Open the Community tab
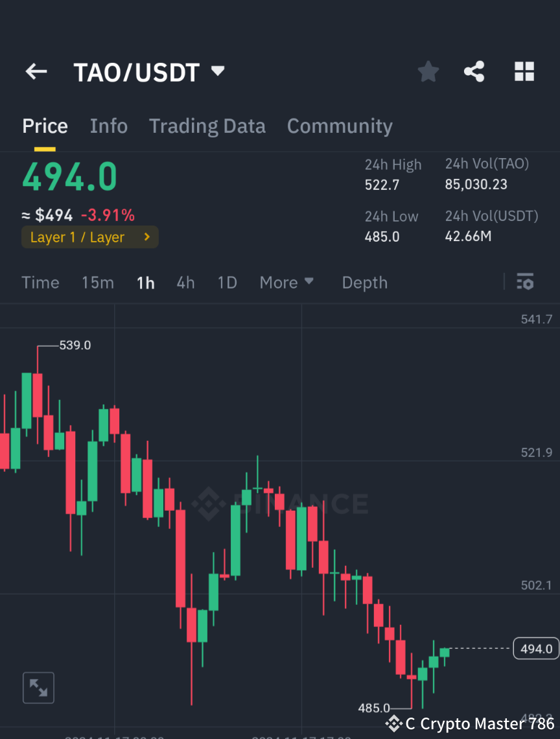Viewport: 560px width, 739px height. click(340, 126)
